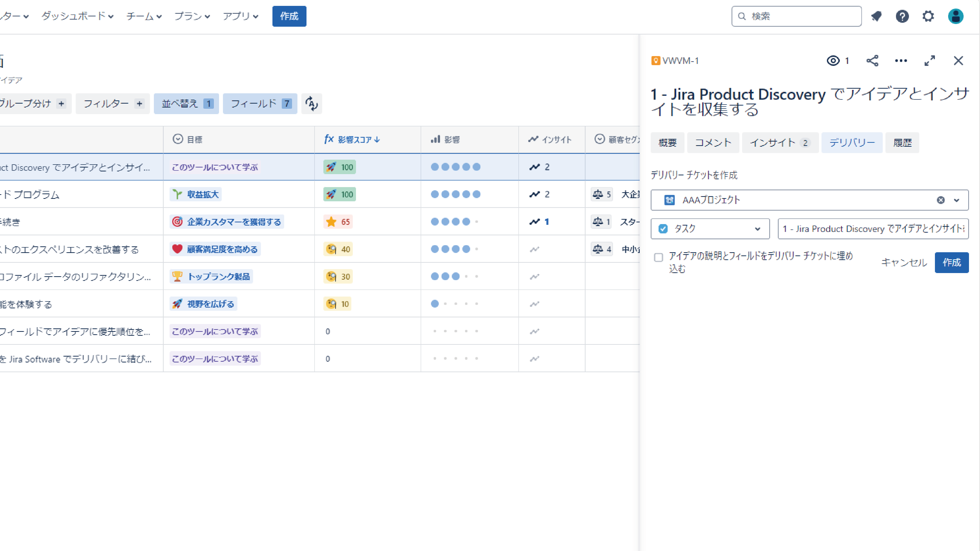Click the translate icon in view toolbar
Viewport: 980px width, 551px height.
point(312,103)
